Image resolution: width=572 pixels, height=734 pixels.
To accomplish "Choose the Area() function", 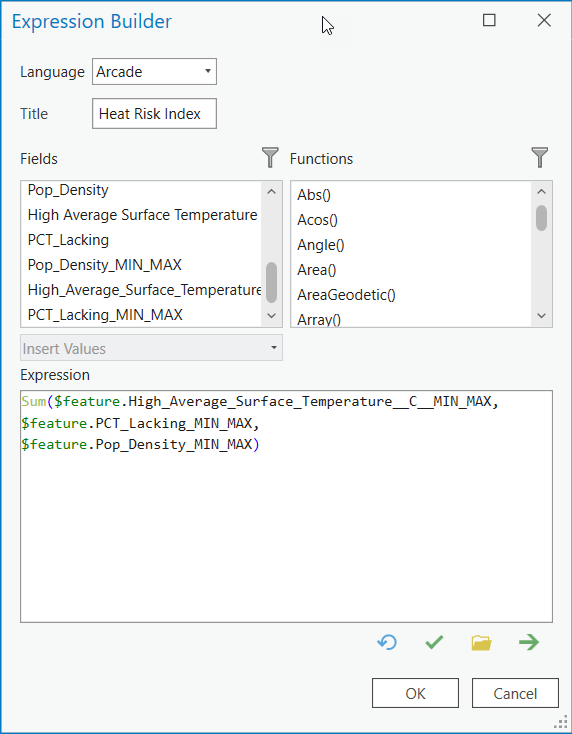I will [317, 270].
